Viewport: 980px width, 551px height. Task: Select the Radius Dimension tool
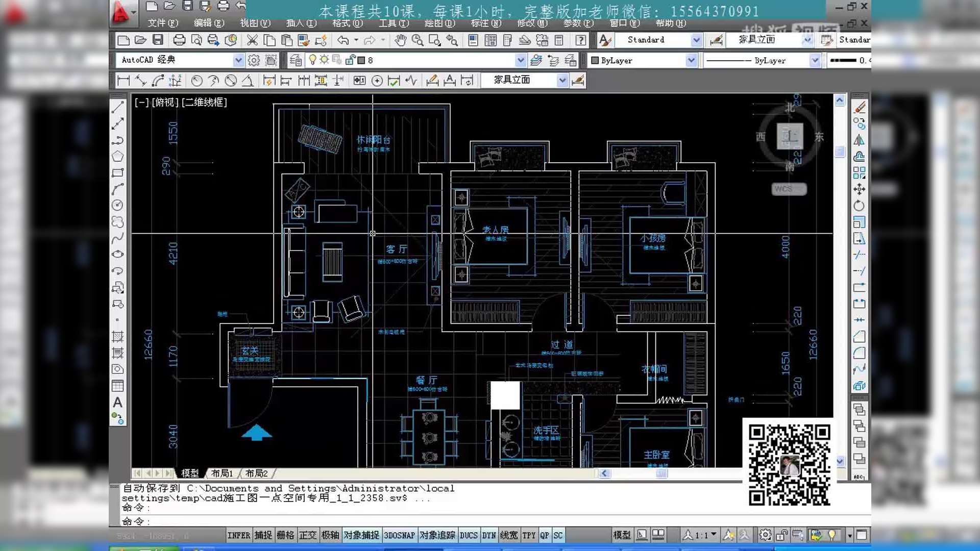pos(198,80)
